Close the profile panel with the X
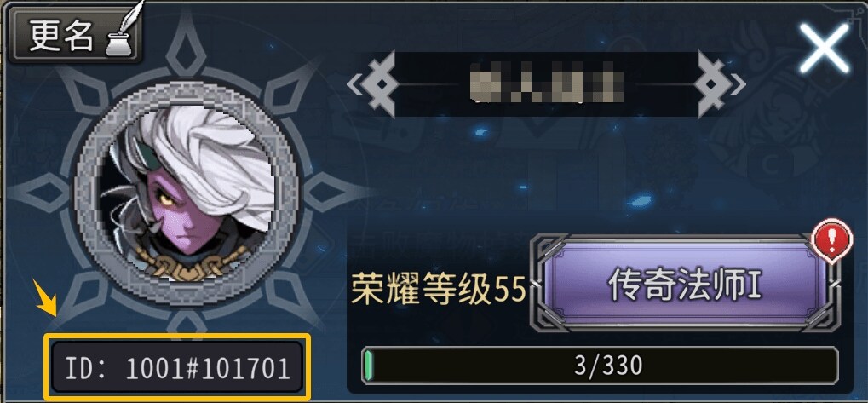Screen dimensions: 868x403 tap(824, 48)
